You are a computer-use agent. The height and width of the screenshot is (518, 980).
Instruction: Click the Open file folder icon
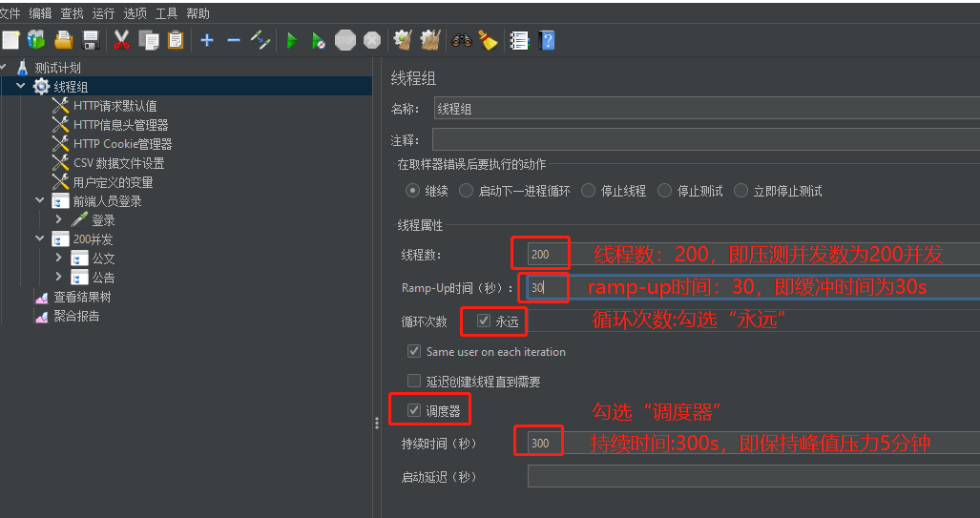tap(64, 41)
